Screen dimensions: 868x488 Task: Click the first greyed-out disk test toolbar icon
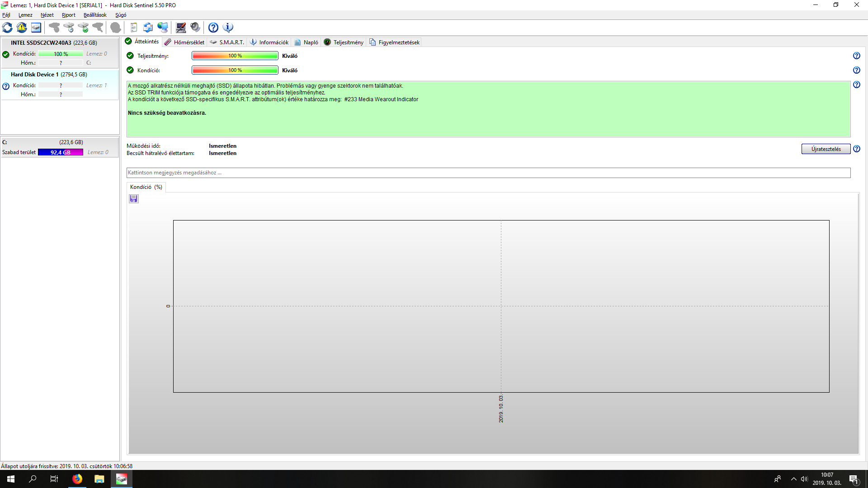pyautogui.click(x=54, y=28)
